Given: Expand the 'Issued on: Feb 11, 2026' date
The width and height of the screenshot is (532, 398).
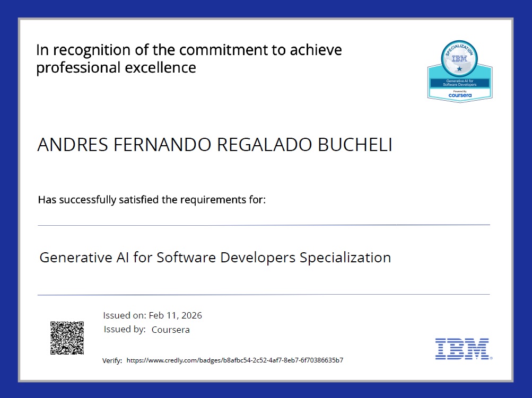Looking at the screenshot, I should point(152,315).
